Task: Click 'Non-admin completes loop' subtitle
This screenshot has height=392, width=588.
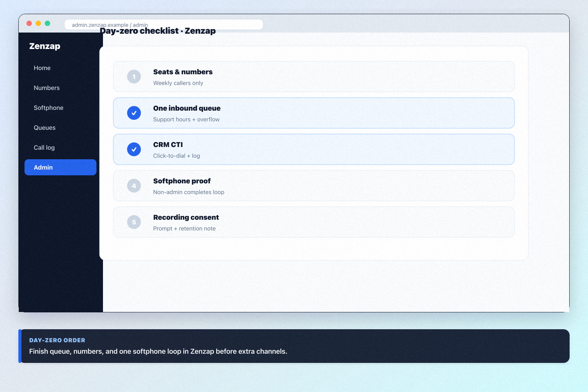Action: 189,192
